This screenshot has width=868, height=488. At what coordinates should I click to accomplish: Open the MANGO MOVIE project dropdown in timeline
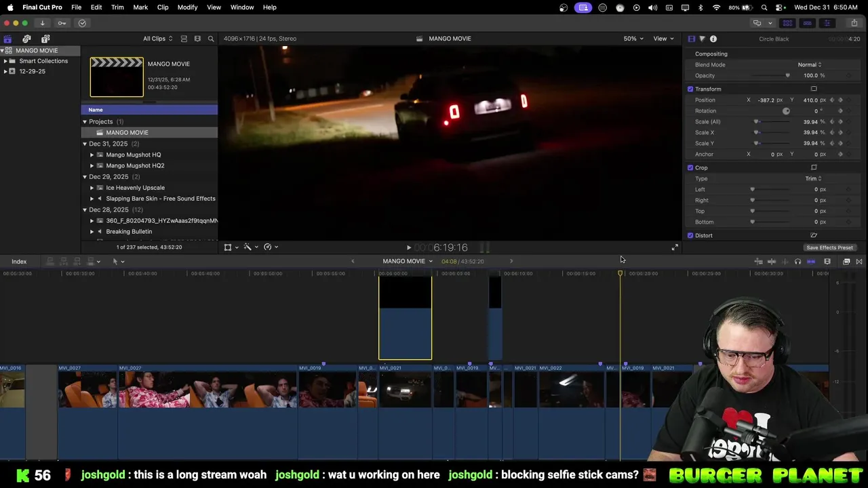408,262
